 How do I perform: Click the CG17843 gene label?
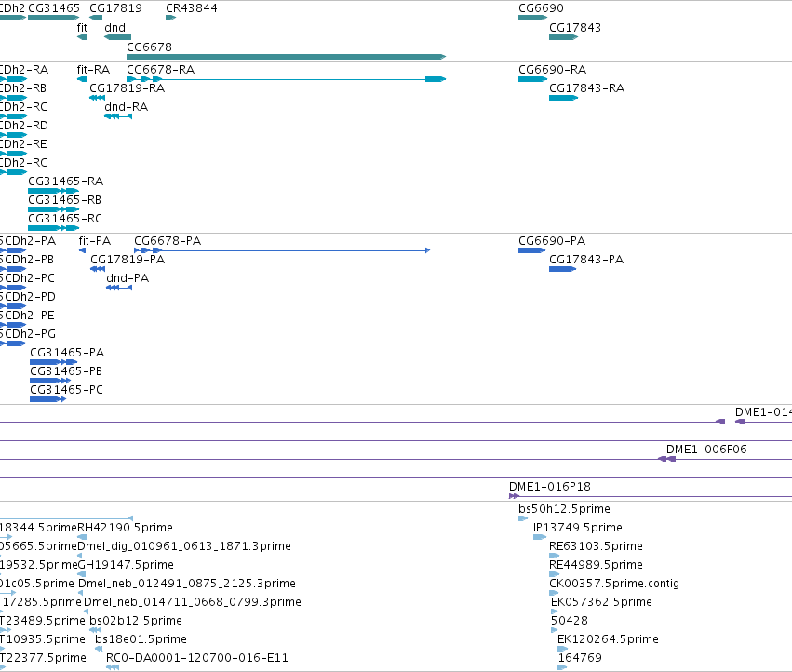(x=575, y=28)
